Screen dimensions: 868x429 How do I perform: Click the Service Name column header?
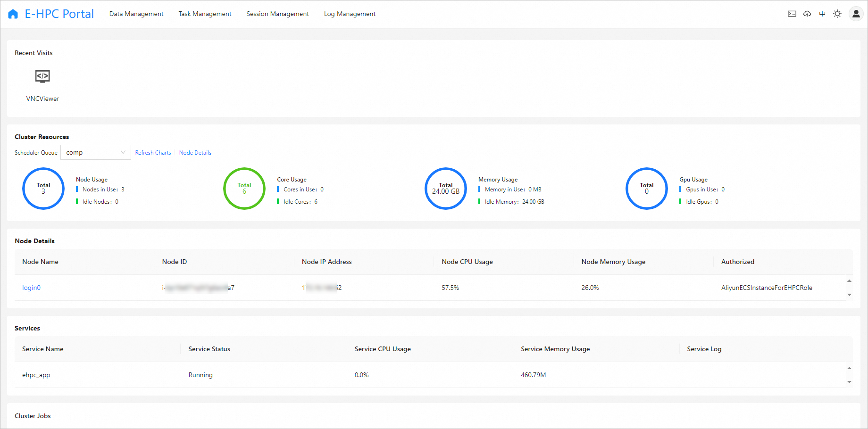(x=43, y=349)
